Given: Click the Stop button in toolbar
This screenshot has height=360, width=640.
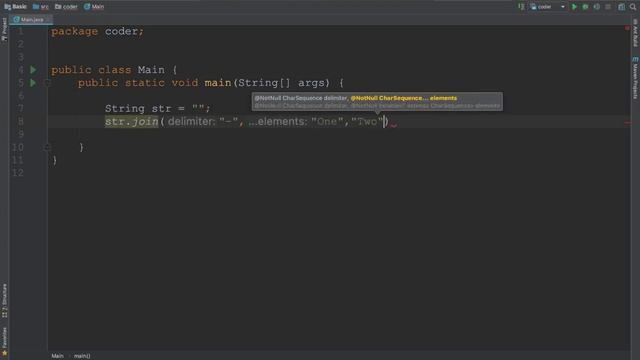Looking at the screenshot, I should coord(608,7).
